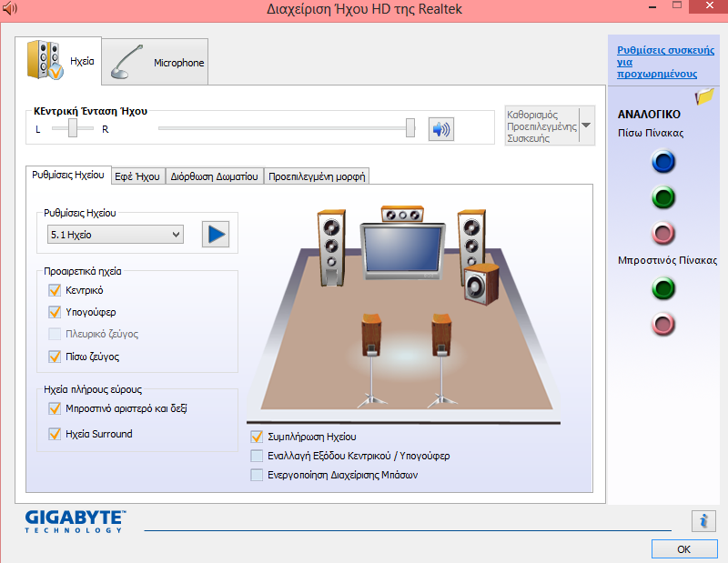Switch to the Ηχεία device tab

(58, 61)
